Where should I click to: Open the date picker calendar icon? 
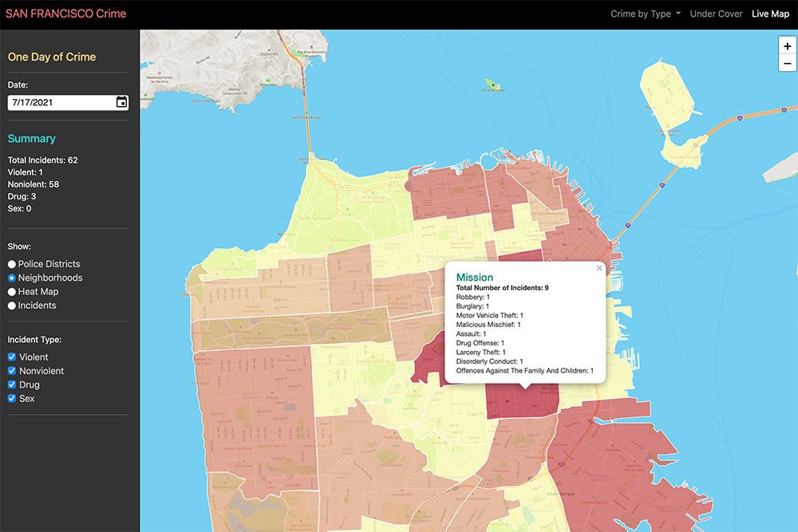pyautogui.click(x=121, y=102)
